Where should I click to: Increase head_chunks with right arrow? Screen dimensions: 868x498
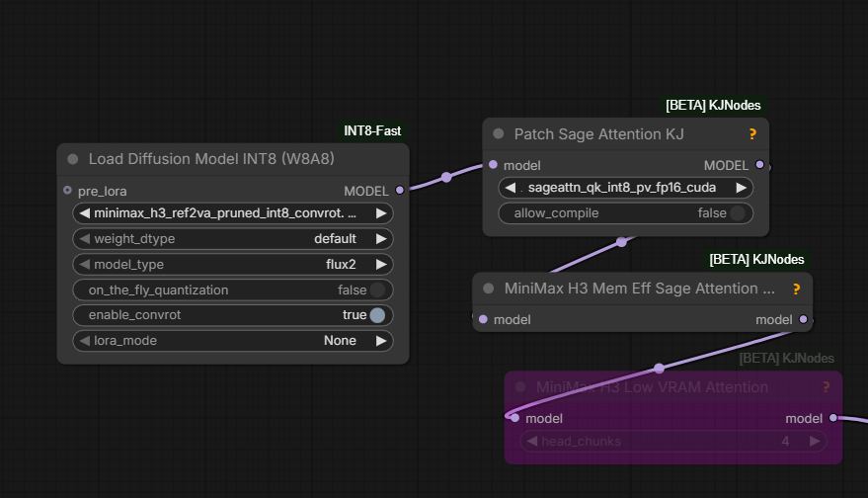coord(815,441)
